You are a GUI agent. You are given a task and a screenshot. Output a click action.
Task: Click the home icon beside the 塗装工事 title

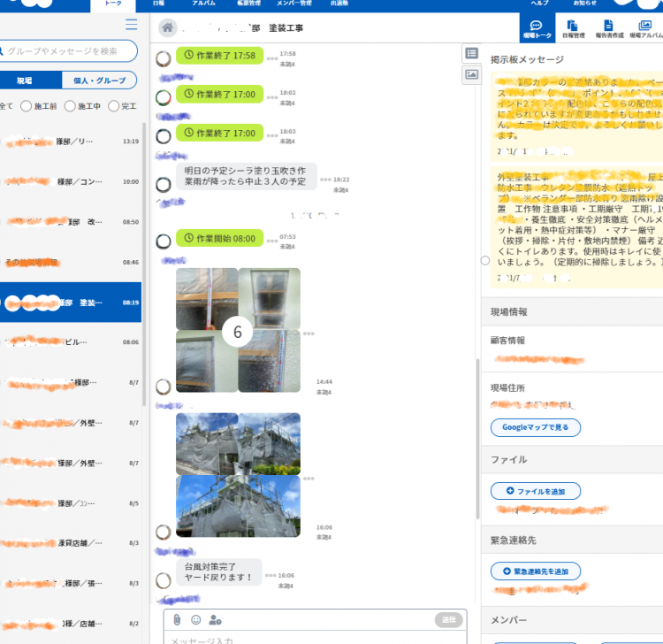click(x=167, y=28)
